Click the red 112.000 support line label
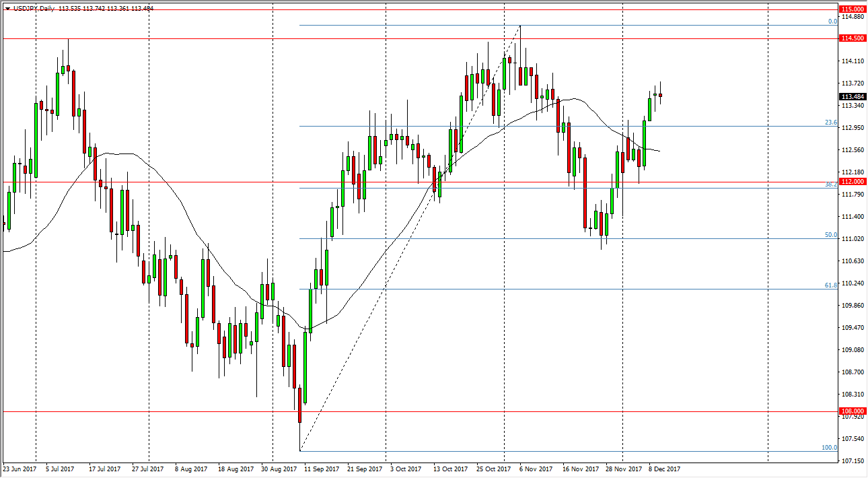The width and height of the screenshot is (868, 478). tap(853, 181)
